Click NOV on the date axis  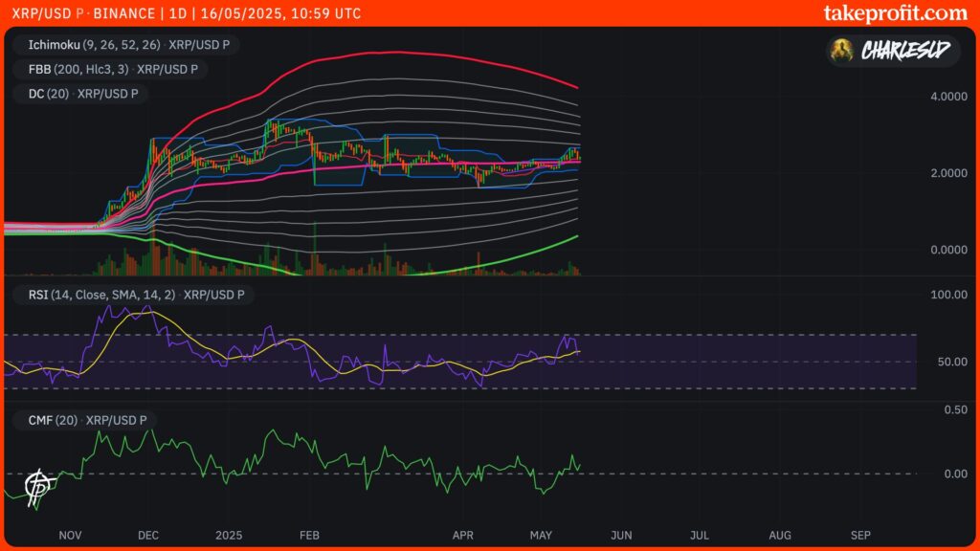(69, 536)
